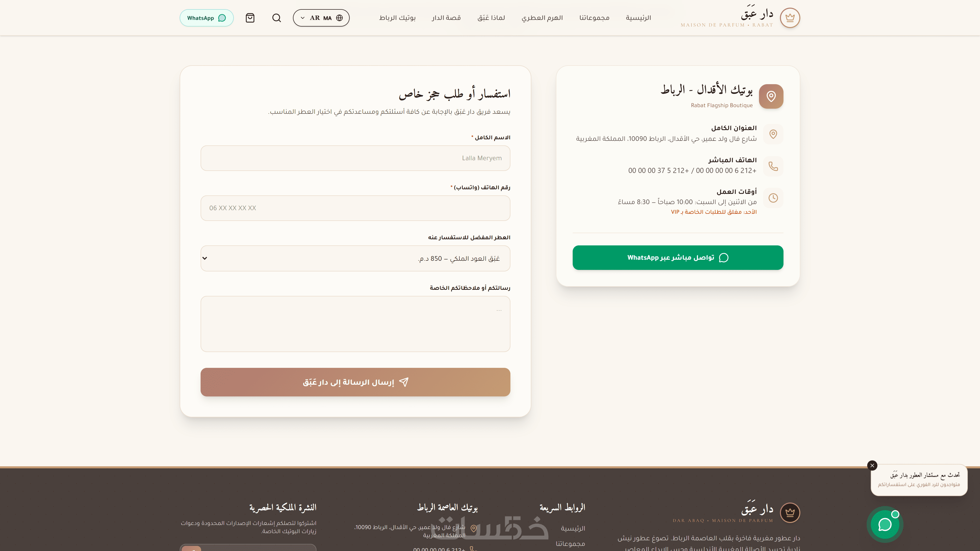Viewport: 980px width, 551px height.
Task: Open الهرم العطري navigation item
Action: pyautogui.click(x=542, y=18)
